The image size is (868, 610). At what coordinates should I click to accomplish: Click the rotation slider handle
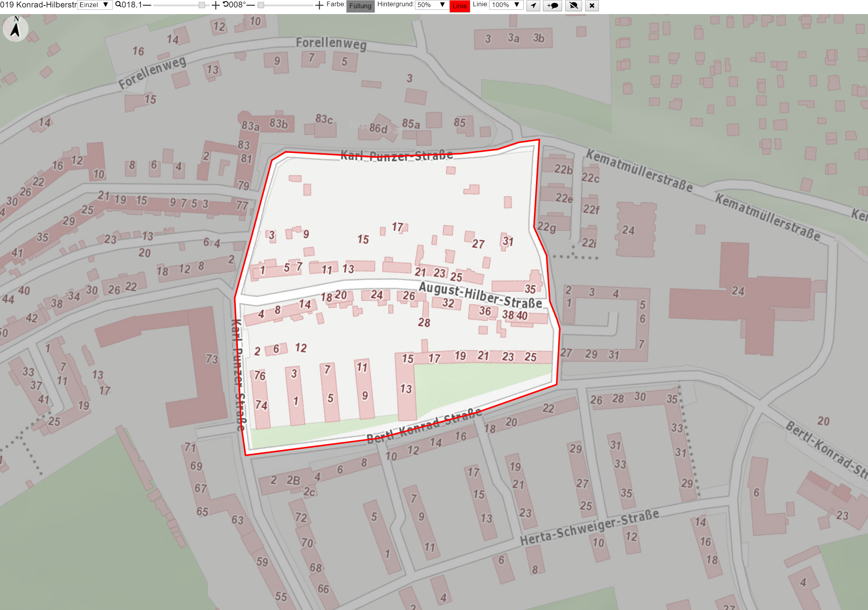[261, 5]
